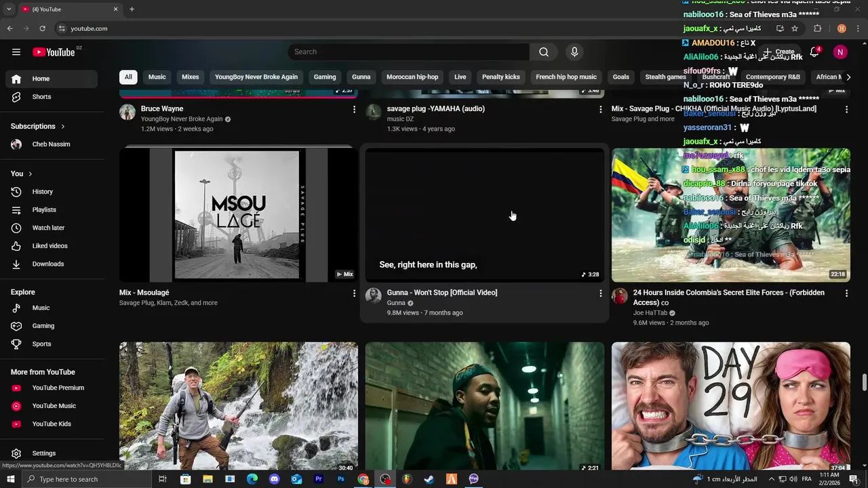Open the account avatar menu
Image resolution: width=868 pixels, height=488 pixels.
pos(840,52)
